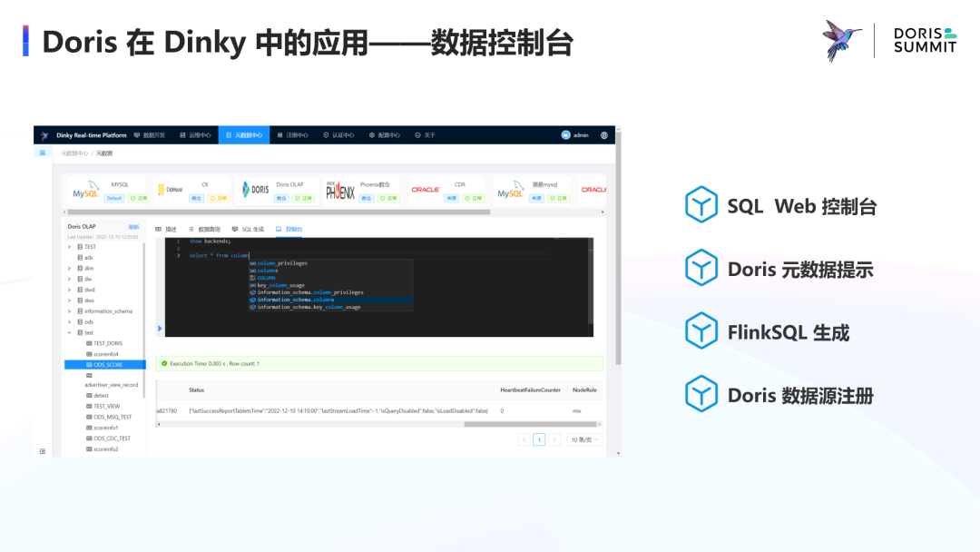Viewport: 980px width, 552px height.
Task: Click the Dinky hummingbird logo in the navbar
Action: click(44, 135)
